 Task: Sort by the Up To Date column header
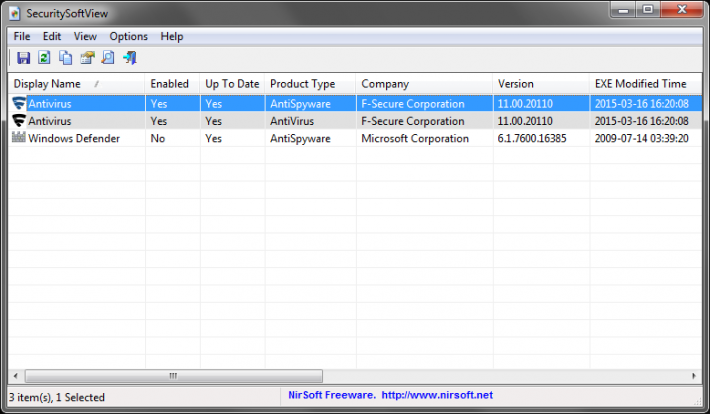(x=232, y=84)
